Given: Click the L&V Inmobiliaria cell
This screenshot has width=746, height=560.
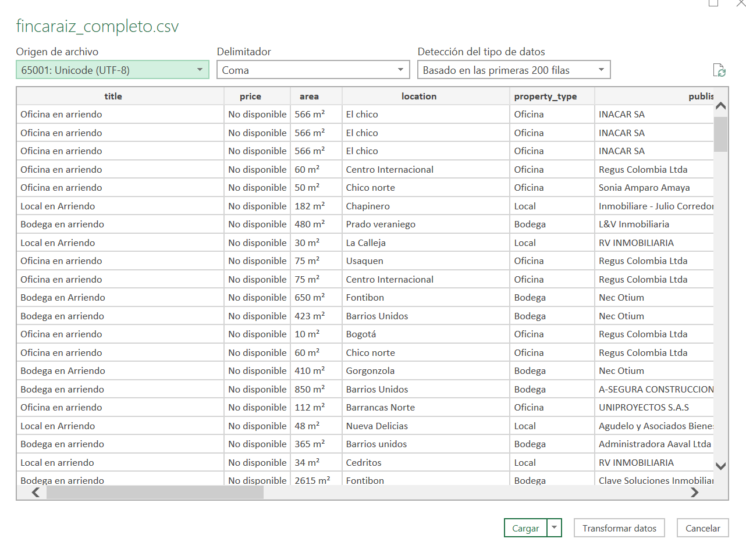Looking at the screenshot, I should pos(654,224).
